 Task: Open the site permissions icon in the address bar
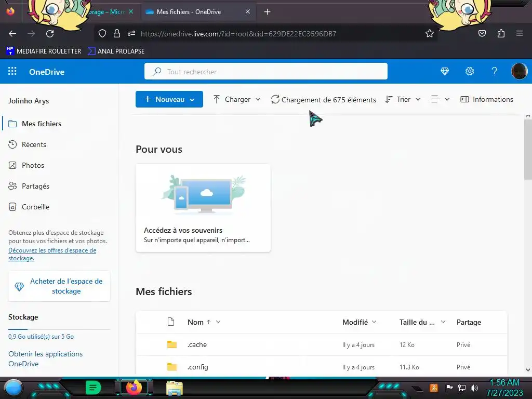pyautogui.click(x=131, y=33)
